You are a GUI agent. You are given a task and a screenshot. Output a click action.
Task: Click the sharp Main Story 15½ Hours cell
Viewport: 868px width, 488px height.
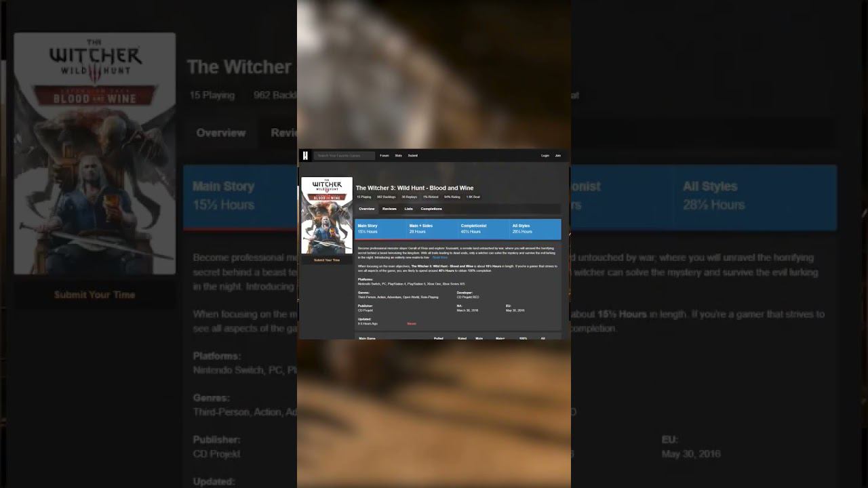point(380,229)
